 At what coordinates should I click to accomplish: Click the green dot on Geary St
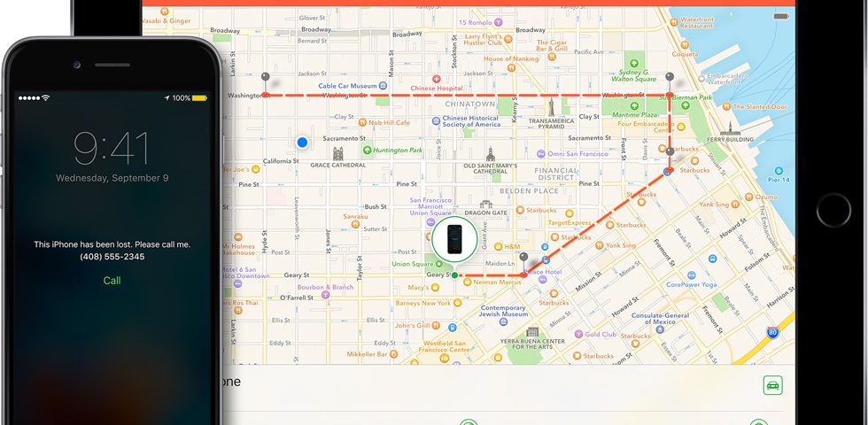[x=454, y=275]
